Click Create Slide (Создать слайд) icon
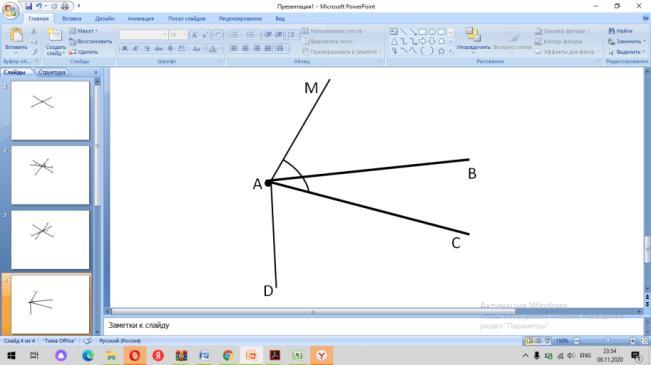The width and height of the screenshot is (651, 365). (55, 36)
